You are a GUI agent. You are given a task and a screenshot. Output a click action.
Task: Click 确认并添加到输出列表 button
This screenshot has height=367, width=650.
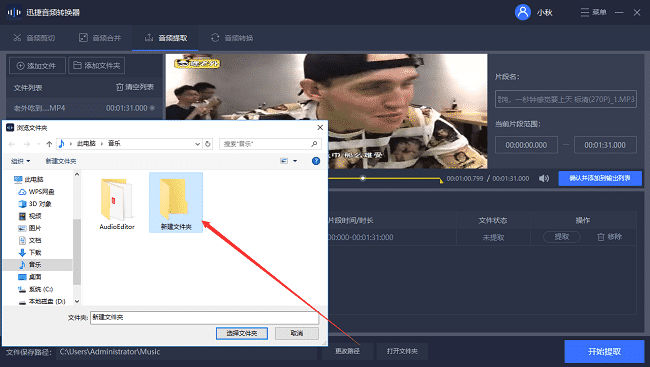[600, 178]
